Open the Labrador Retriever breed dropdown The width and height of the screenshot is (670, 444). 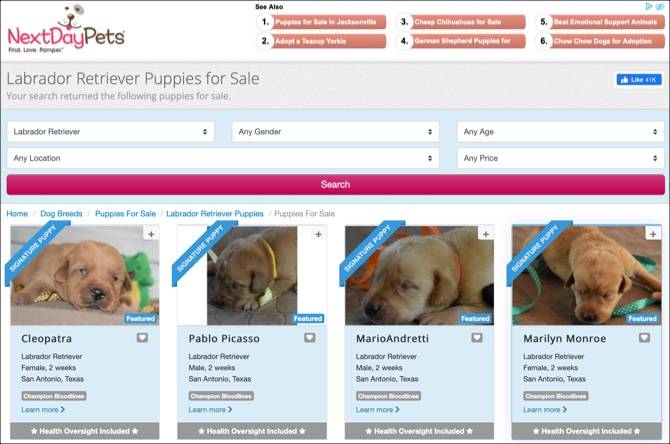coord(111,132)
